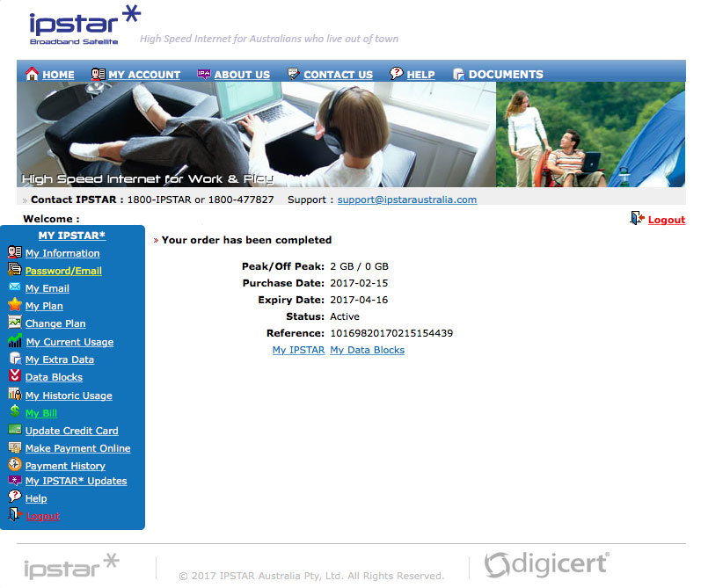
Task: Click the digicert seal in footer
Action: pyautogui.click(x=547, y=564)
